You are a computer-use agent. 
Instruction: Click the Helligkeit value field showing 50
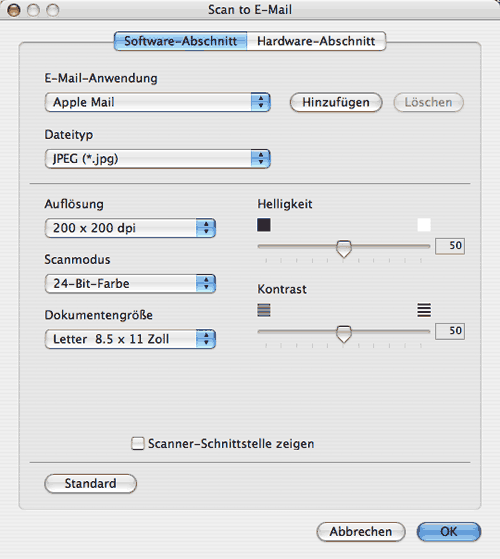(450, 246)
